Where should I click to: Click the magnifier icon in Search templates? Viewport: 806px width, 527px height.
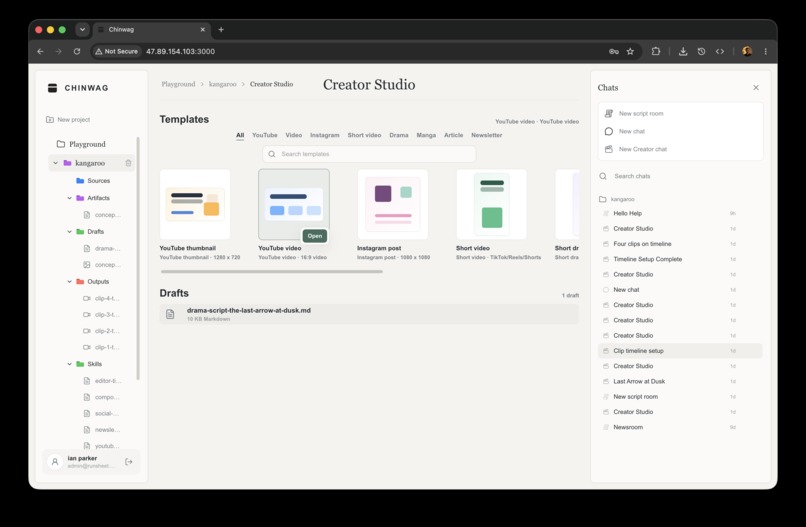point(271,154)
